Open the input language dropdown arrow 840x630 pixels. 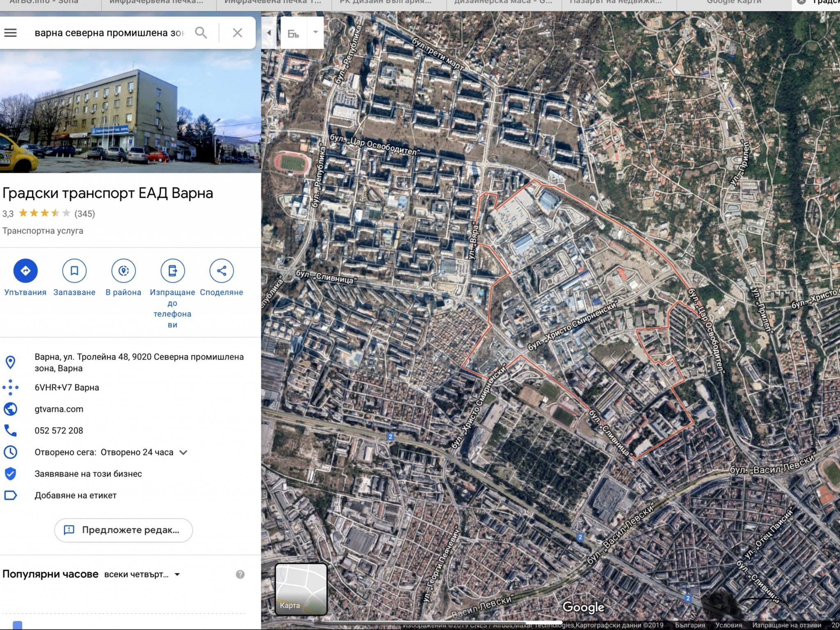(315, 32)
